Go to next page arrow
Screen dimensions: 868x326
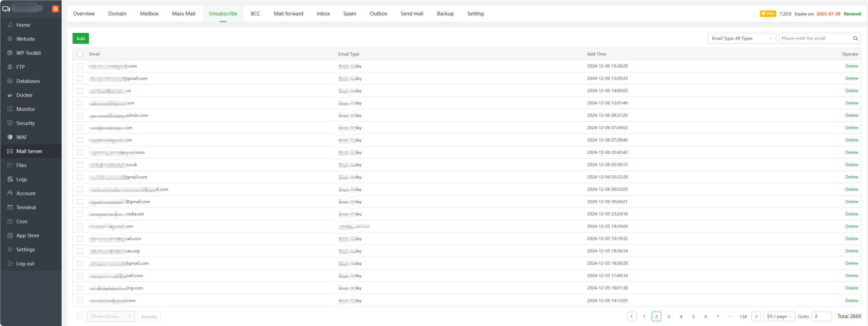[x=756, y=316]
